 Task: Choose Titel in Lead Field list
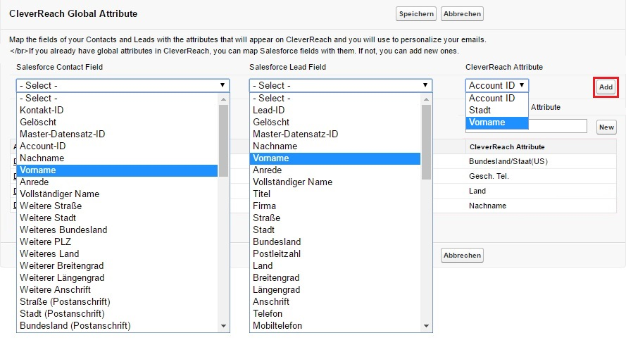[335, 194]
